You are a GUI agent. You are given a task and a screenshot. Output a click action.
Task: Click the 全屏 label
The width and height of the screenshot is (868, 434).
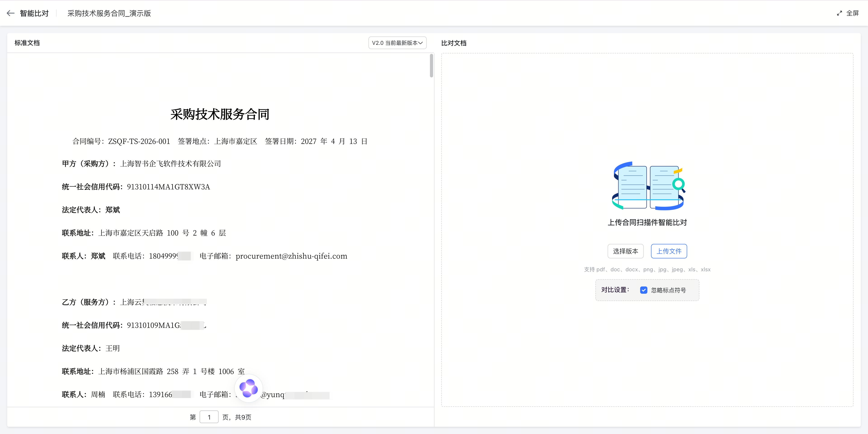pyautogui.click(x=852, y=13)
